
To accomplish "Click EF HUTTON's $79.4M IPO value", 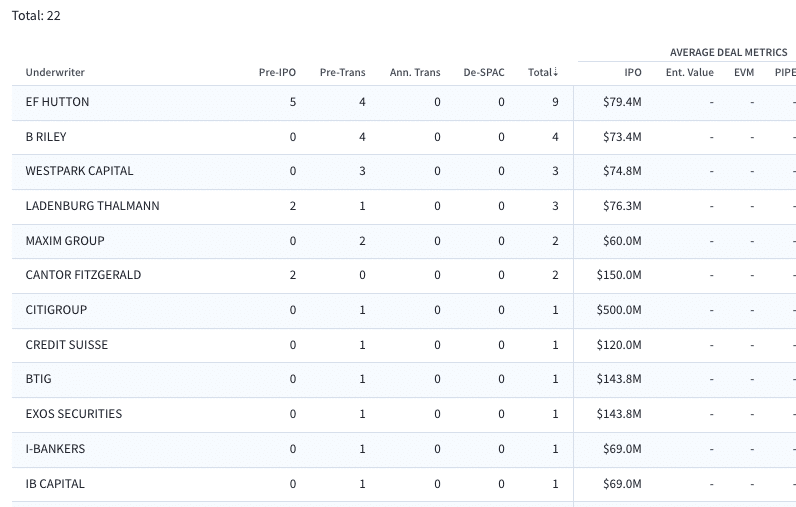I will (x=622, y=102).
